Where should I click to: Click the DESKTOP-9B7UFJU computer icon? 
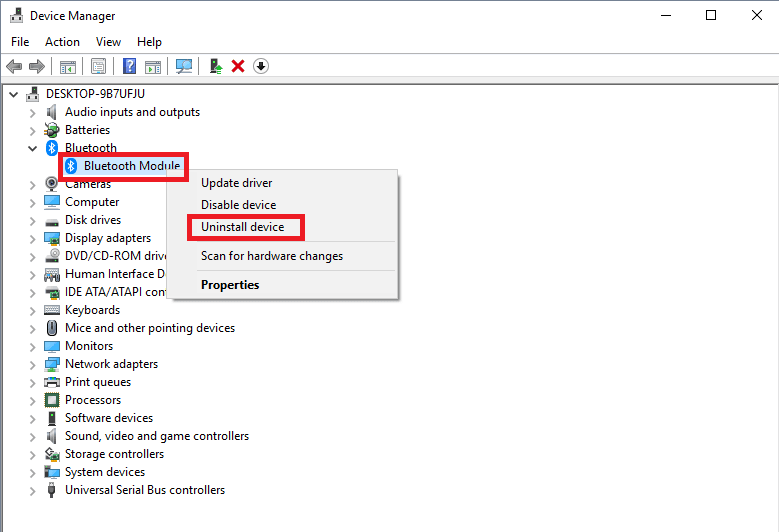pyautogui.click(x=33, y=94)
